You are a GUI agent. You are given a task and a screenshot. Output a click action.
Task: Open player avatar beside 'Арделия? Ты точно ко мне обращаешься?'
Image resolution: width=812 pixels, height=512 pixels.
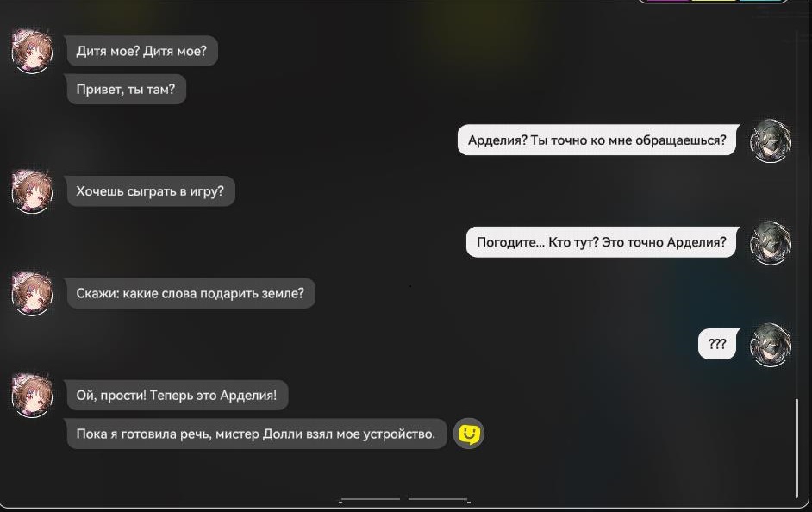(x=771, y=140)
